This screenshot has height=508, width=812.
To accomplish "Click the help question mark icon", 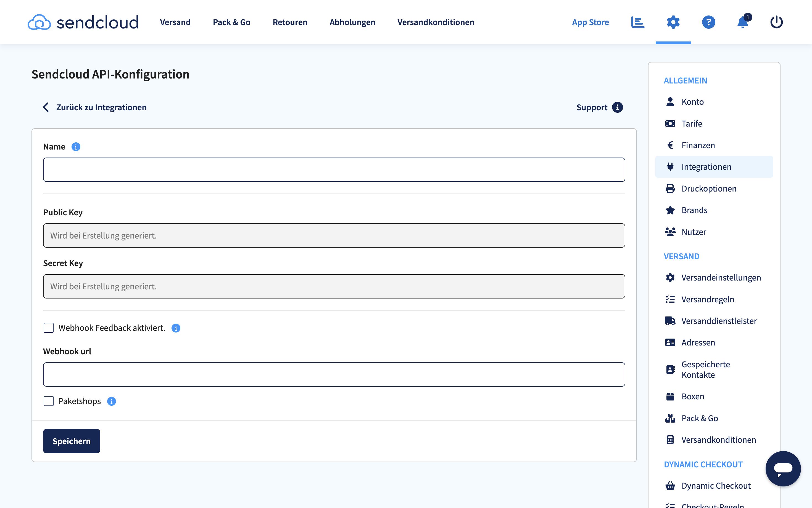I will pyautogui.click(x=709, y=22).
